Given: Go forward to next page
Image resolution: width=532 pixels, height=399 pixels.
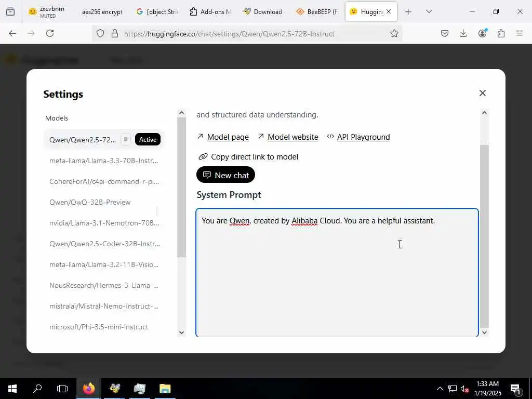Looking at the screenshot, I should pos(31,33).
